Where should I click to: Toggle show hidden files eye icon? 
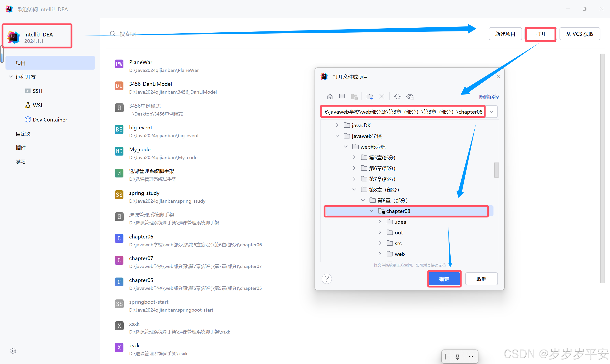[x=410, y=97]
